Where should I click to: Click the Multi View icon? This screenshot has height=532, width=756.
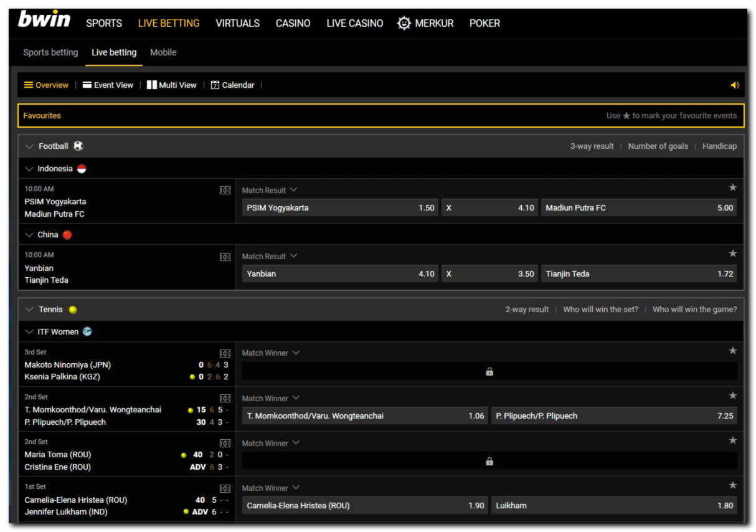coord(151,85)
